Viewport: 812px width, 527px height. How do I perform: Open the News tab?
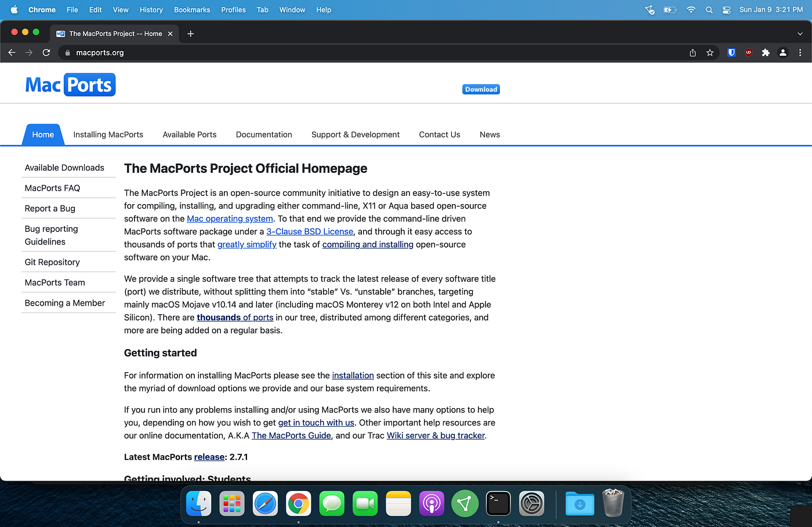coord(490,135)
